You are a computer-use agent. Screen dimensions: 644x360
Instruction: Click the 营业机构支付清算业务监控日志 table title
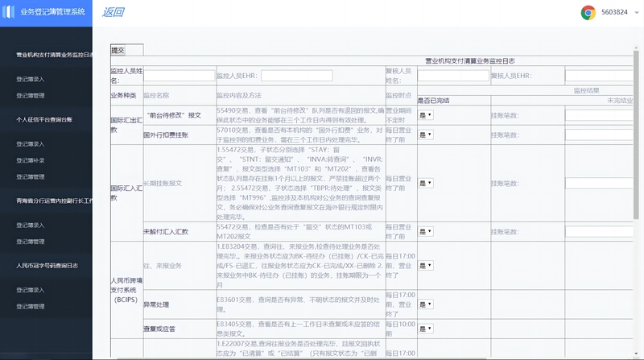pos(470,61)
